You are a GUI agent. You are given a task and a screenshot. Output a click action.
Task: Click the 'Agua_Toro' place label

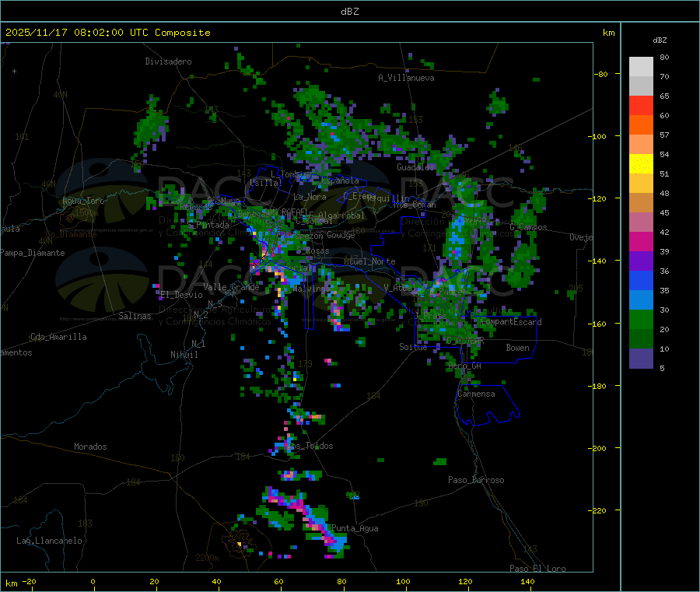(83, 201)
